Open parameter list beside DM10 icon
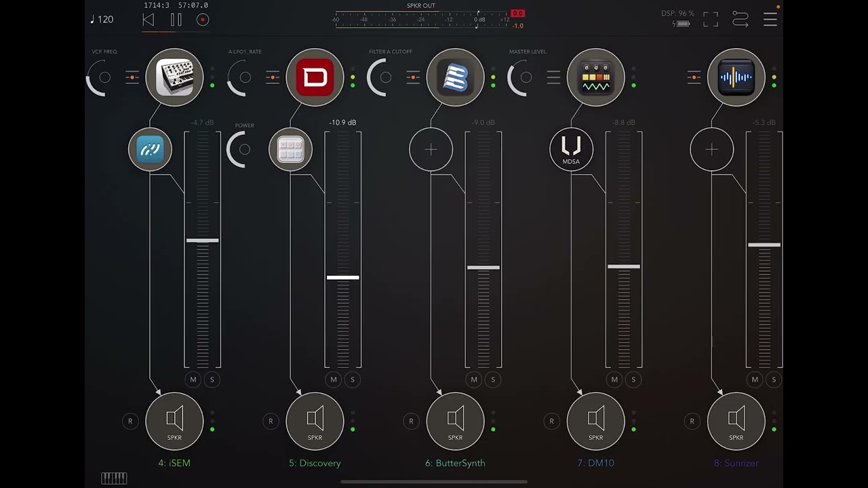Viewport: 868px width, 488px height. pyautogui.click(x=553, y=77)
